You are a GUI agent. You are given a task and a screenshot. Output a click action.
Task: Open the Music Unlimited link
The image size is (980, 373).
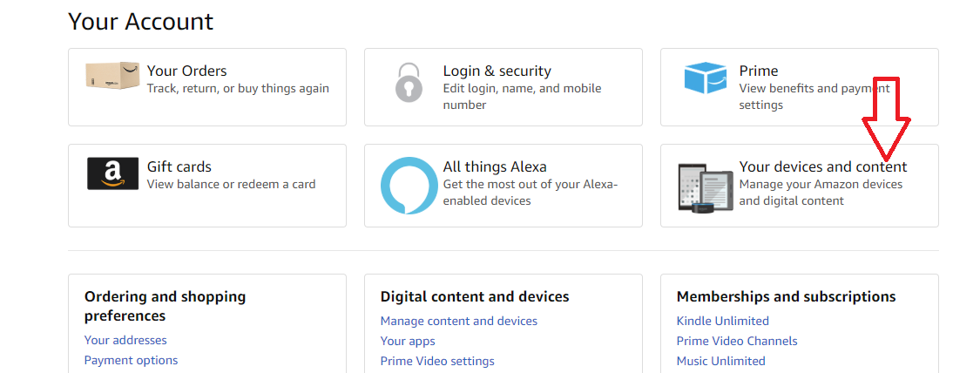720,361
